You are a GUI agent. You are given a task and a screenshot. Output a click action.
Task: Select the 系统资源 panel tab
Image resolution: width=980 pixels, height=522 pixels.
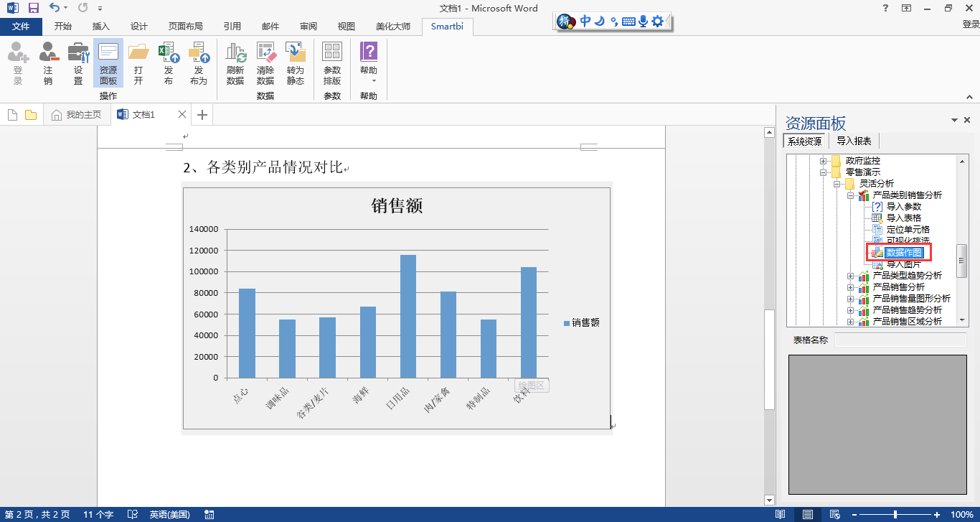(x=805, y=141)
